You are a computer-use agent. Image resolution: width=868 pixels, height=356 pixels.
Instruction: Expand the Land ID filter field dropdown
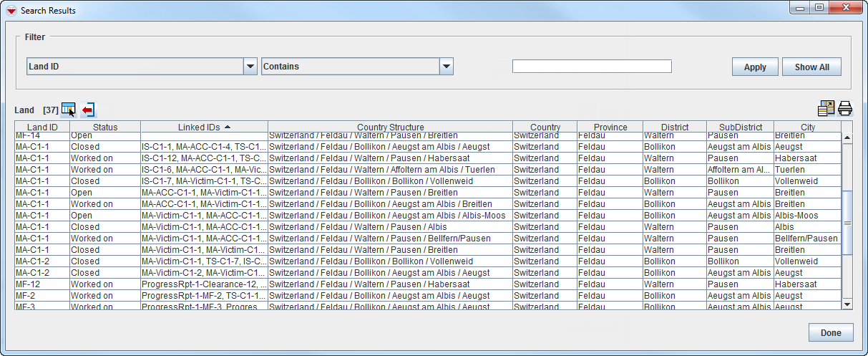[x=250, y=67]
